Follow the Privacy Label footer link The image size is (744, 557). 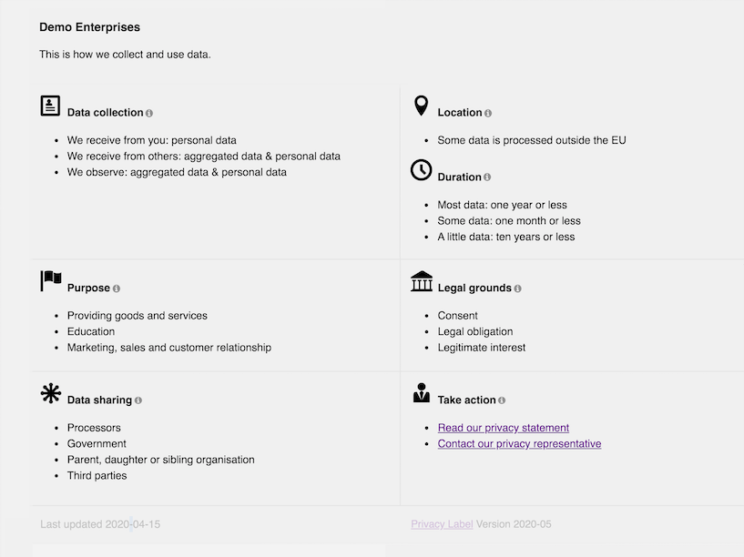click(x=442, y=524)
